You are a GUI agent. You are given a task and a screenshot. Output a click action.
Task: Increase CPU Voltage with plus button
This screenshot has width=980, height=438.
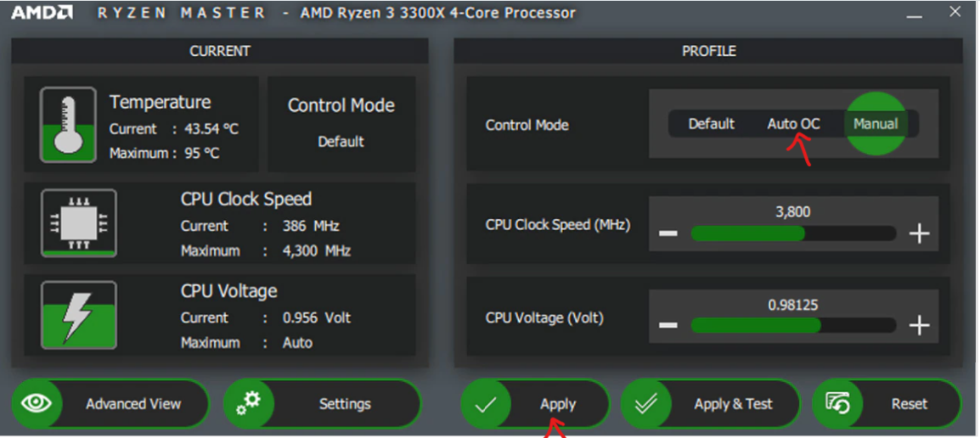pyautogui.click(x=920, y=325)
